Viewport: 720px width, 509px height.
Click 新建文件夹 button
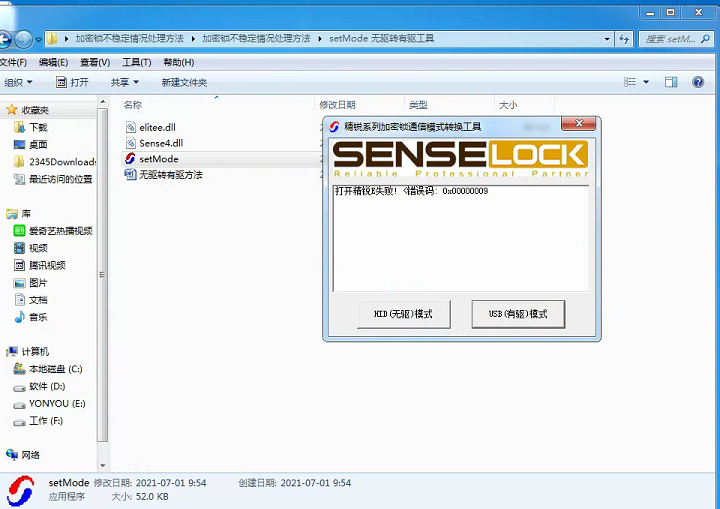[184, 82]
